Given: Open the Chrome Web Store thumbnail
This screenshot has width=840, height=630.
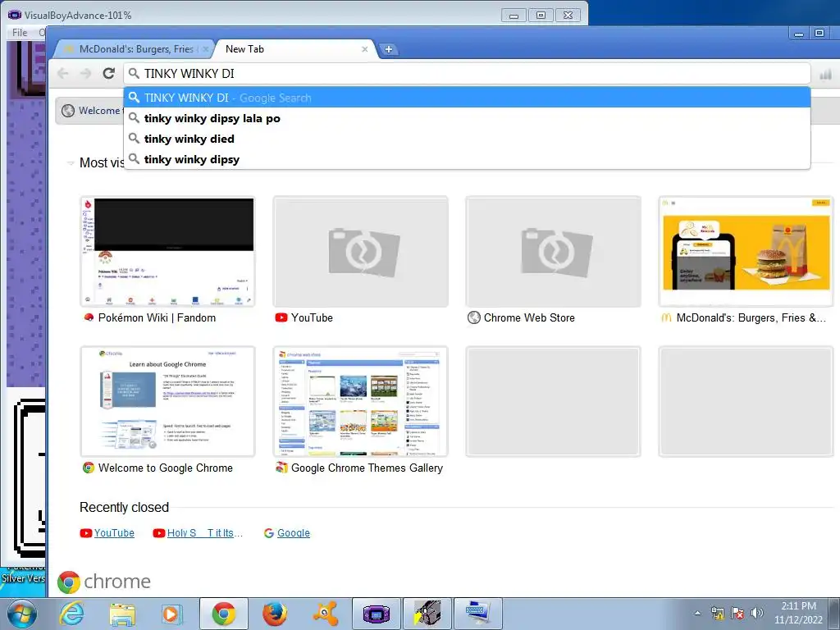Looking at the screenshot, I should (x=554, y=251).
